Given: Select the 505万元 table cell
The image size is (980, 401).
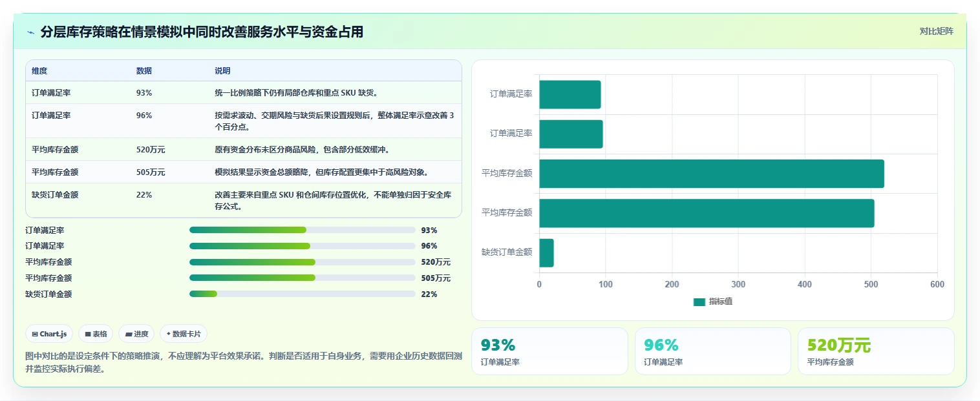Looking at the screenshot, I should tap(151, 172).
